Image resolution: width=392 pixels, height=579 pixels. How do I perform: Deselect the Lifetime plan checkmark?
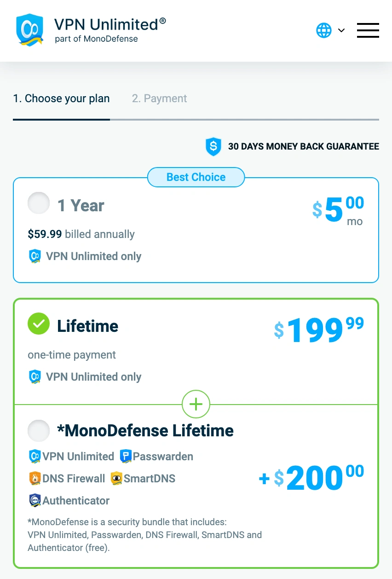(39, 324)
